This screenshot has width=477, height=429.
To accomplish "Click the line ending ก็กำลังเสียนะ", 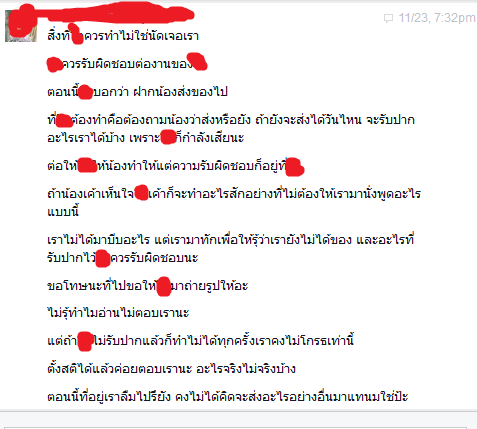I will coord(146,137).
